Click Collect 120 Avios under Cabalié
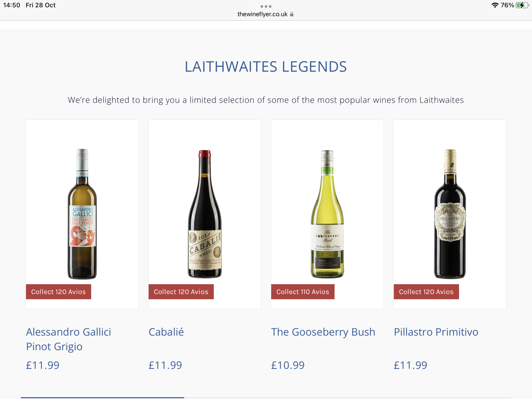532x399 pixels. pyautogui.click(x=181, y=292)
